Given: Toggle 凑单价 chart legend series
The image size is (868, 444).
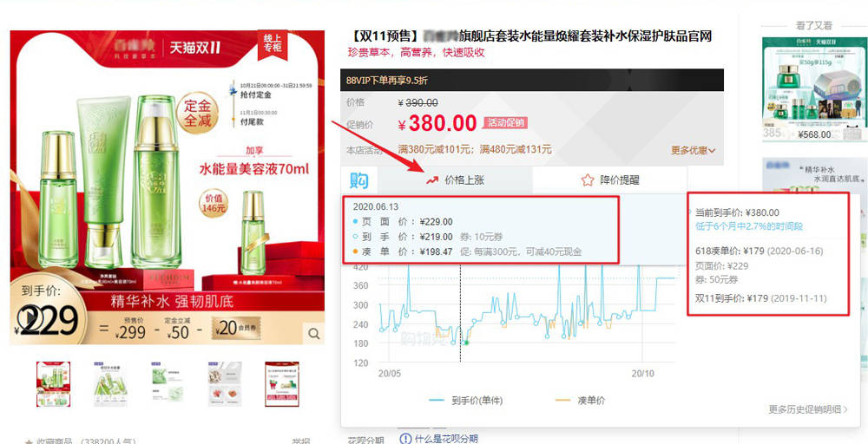Looking at the screenshot, I should [x=579, y=401].
